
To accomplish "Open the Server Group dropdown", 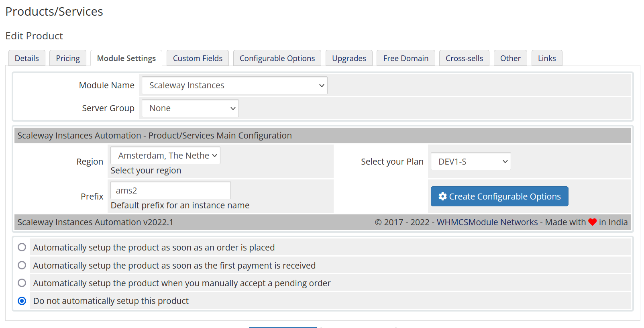I will click(190, 108).
